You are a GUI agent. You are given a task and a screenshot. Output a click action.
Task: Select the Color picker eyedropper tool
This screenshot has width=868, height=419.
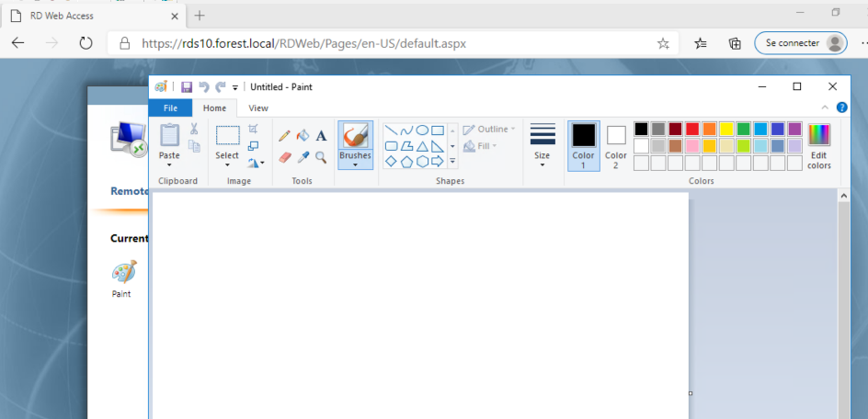point(303,158)
